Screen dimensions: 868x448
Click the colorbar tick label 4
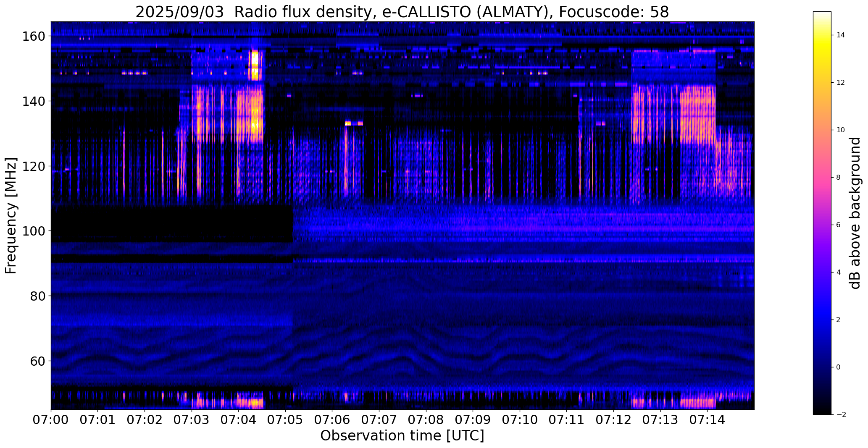point(839,272)
